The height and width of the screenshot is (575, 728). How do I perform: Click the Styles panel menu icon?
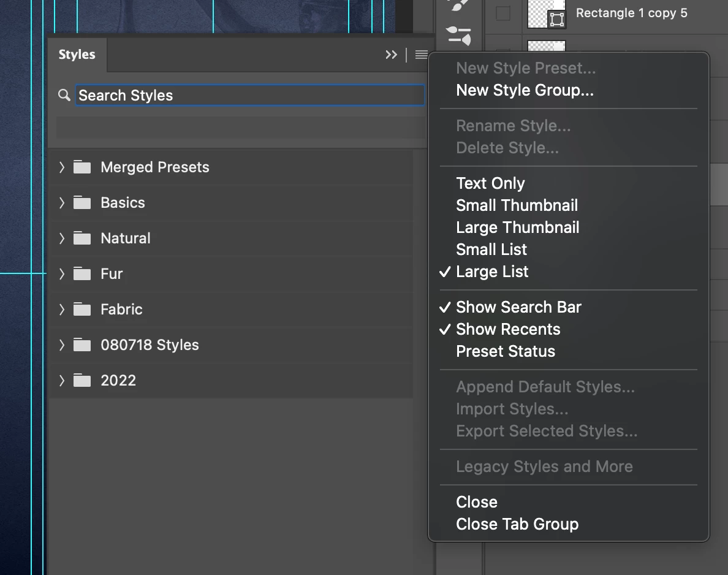(421, 55)
